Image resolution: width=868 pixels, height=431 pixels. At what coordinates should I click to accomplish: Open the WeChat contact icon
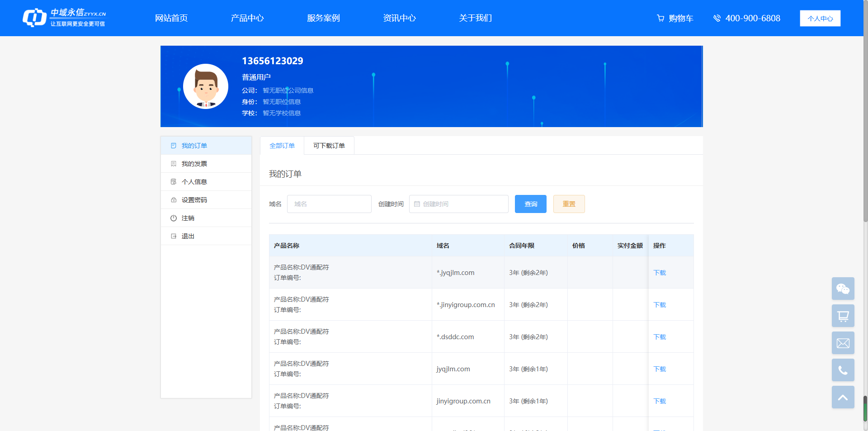(x=842, y=289)
